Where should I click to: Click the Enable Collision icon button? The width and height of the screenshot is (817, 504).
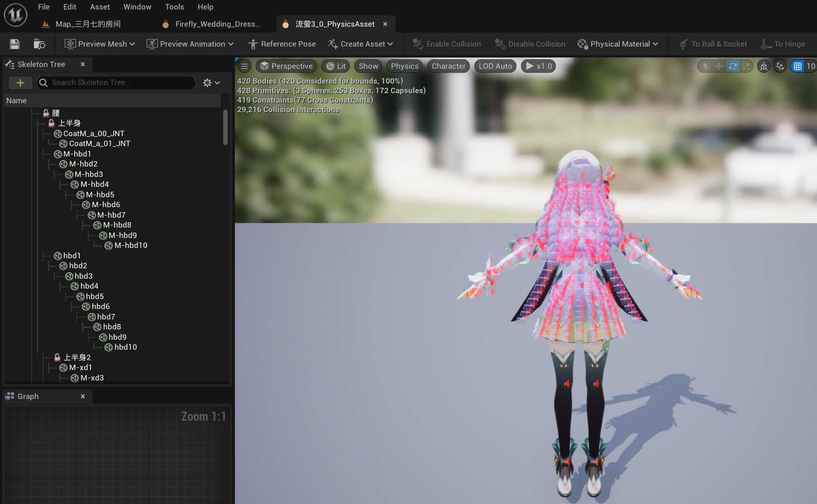pos(447,44)
